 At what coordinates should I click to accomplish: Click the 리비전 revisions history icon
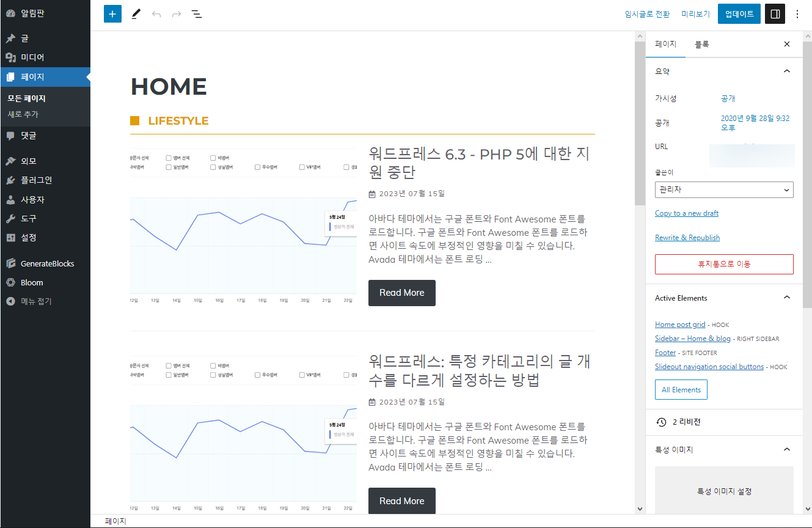click(661, 422)
